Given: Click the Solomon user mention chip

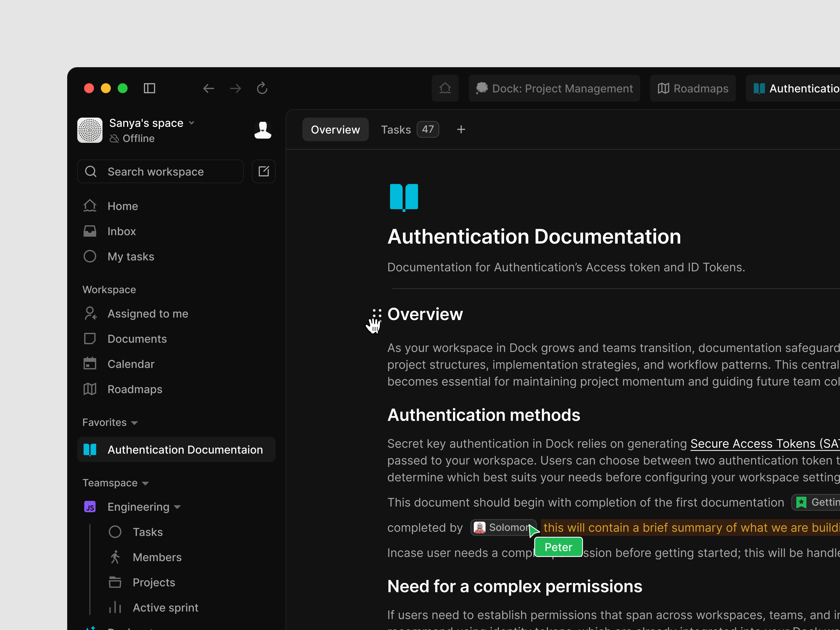Looking at the screenshot, I should point(503,528).
